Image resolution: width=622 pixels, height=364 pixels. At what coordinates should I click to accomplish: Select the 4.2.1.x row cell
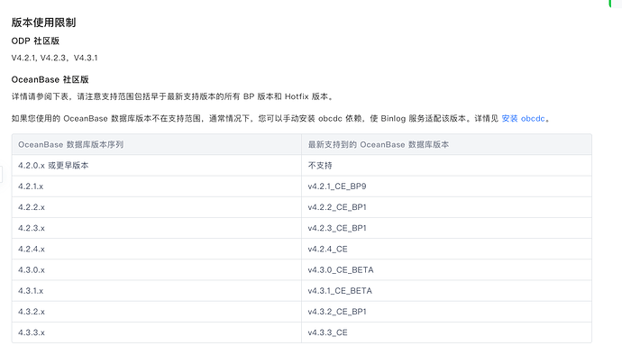[32, 187]
